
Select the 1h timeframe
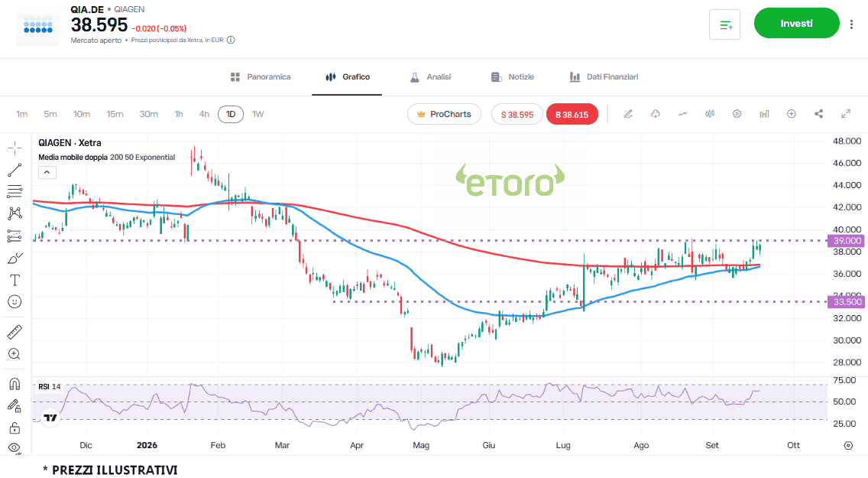click(179, 114)
